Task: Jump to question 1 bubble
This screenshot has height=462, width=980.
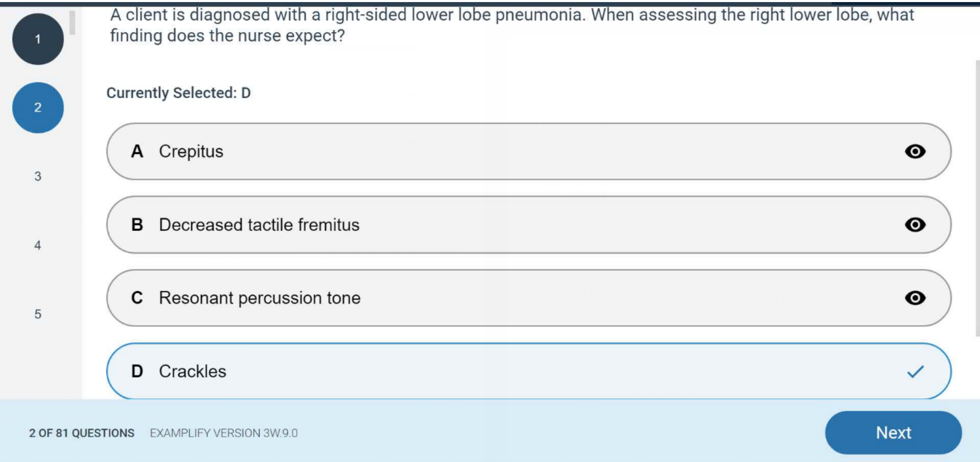Action: 38,39
